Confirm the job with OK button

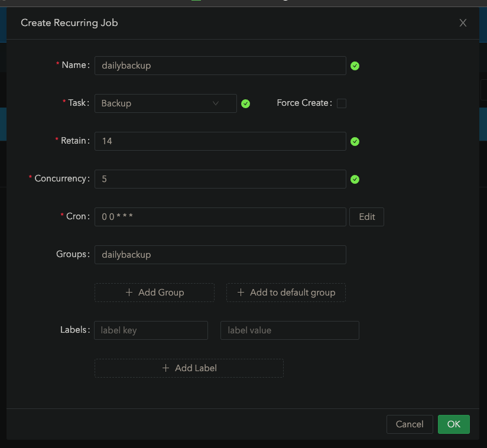click(453, 424)
